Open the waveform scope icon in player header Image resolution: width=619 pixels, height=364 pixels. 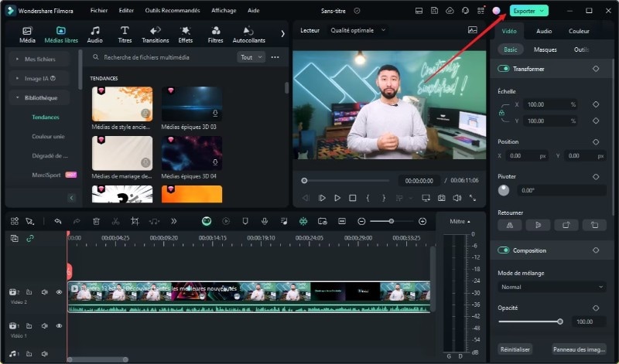473,30
